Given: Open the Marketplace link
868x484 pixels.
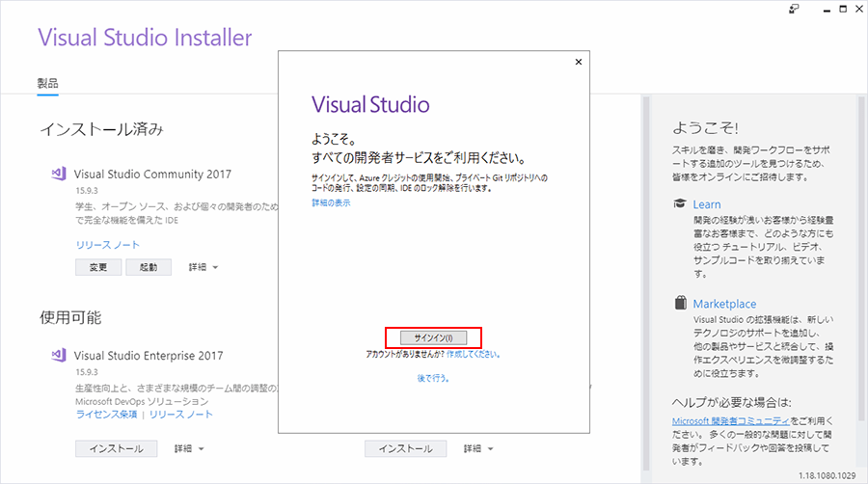Looking at the screenshot, I should (x=724, y=304).
